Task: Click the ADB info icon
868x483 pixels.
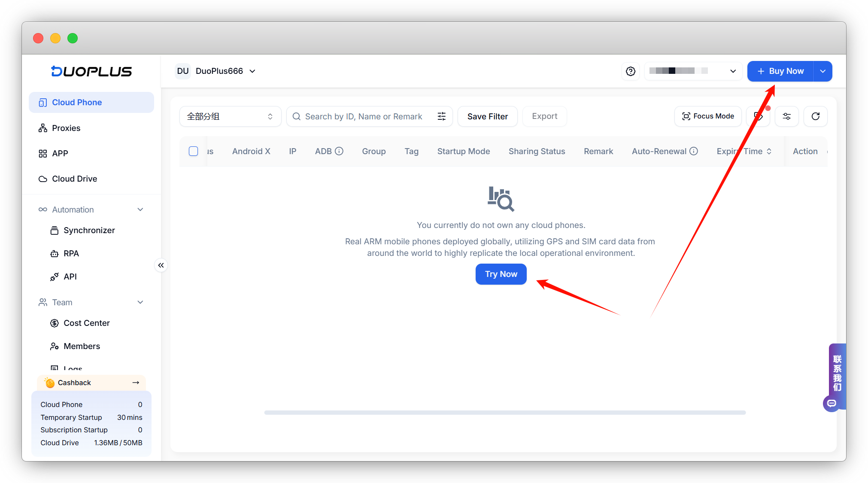Action: pos(339,151)
